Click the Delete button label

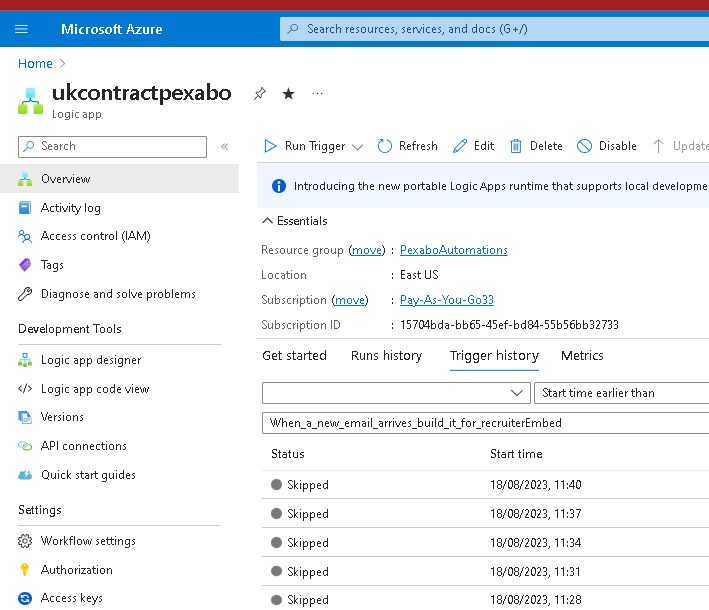click(546, 146)
